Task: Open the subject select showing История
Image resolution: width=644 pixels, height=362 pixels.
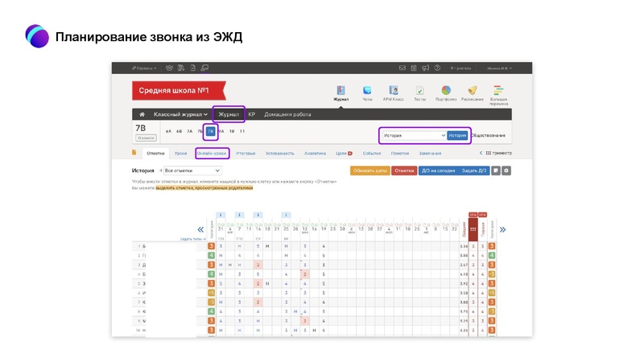Action: (x=414, y=135)
